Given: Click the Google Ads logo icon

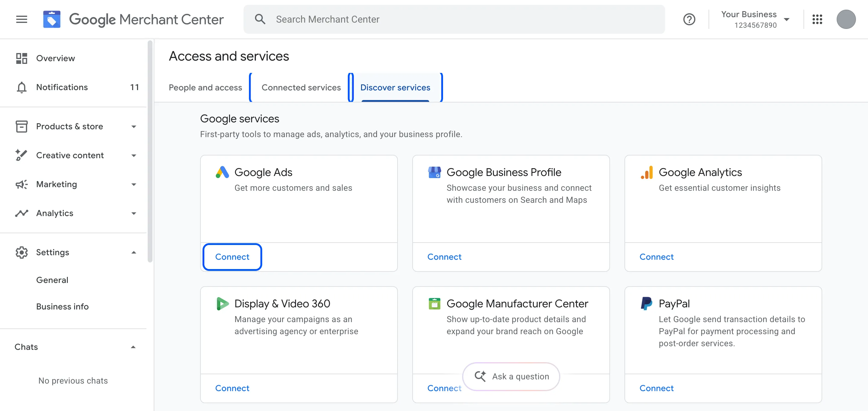Looking at the screenshot, I should tap(222, 172).
